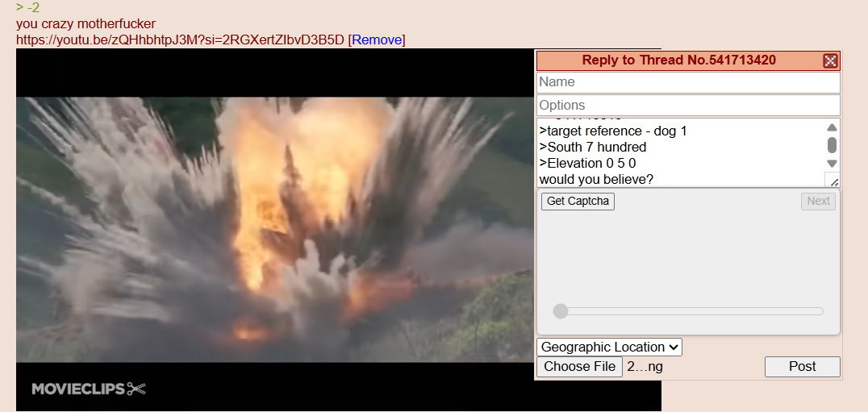This screenshot has height=412, width=868.
Task: Click '>target reference - dog 1' comment line
Action: point(613,131)
